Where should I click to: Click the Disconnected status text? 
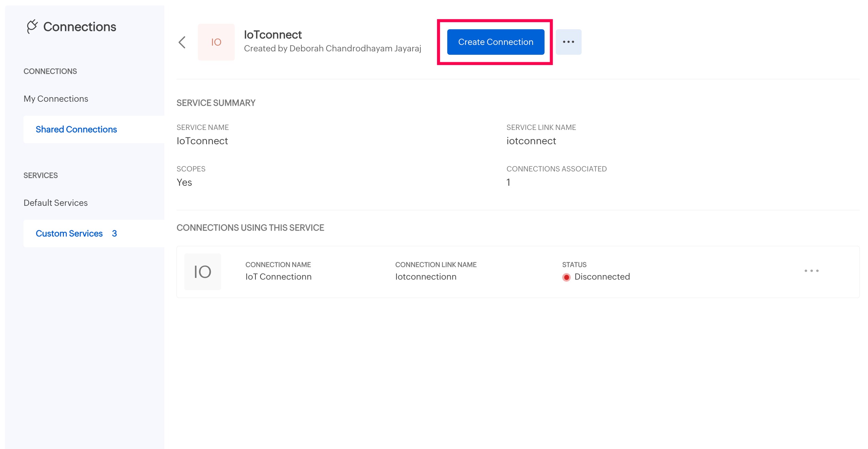pyautogui.click(x=602, y=277)
